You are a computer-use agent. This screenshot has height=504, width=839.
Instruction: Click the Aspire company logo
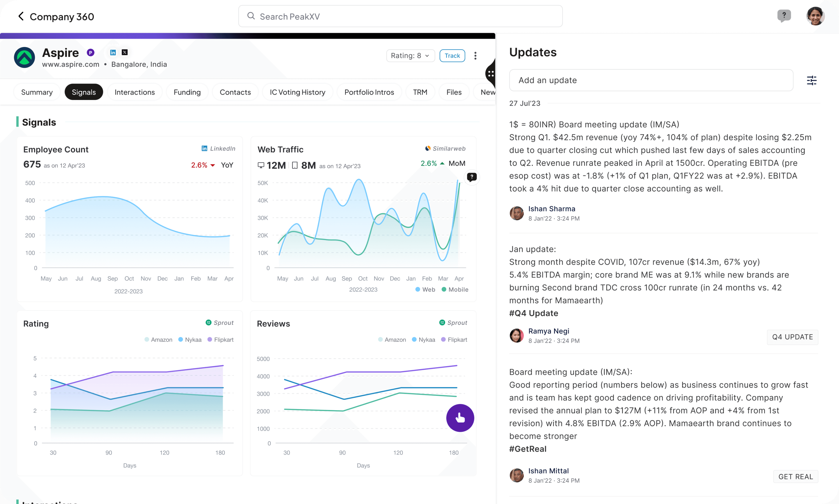(x=25, y=57)
